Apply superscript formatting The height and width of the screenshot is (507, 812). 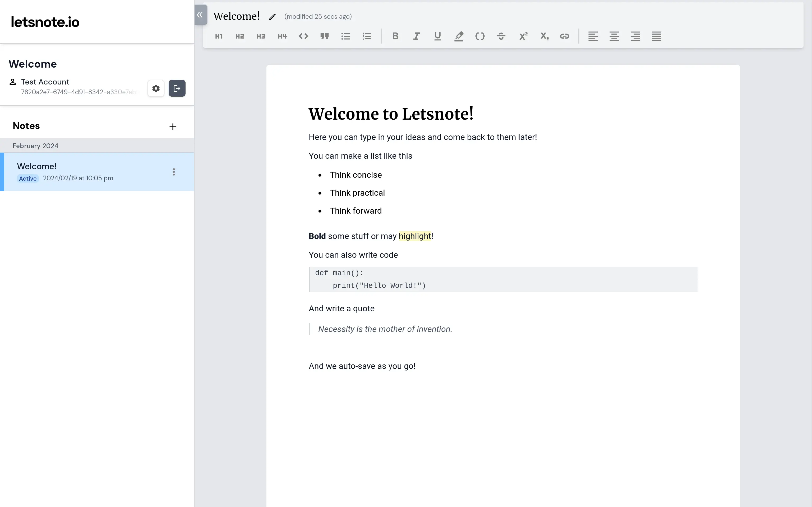pos(523,36)
